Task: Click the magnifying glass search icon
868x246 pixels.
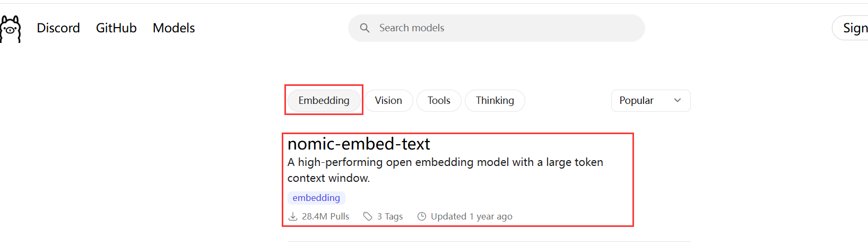Action: point(364,28)
